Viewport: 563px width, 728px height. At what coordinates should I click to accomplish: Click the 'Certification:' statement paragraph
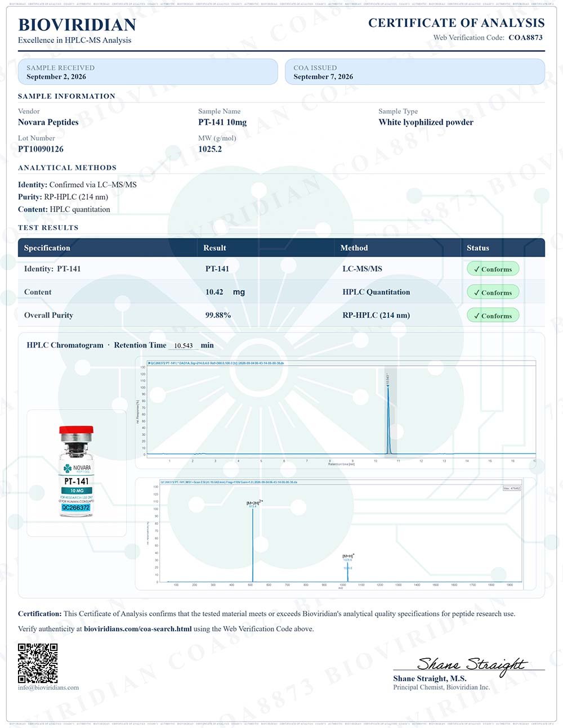(266, 614)
